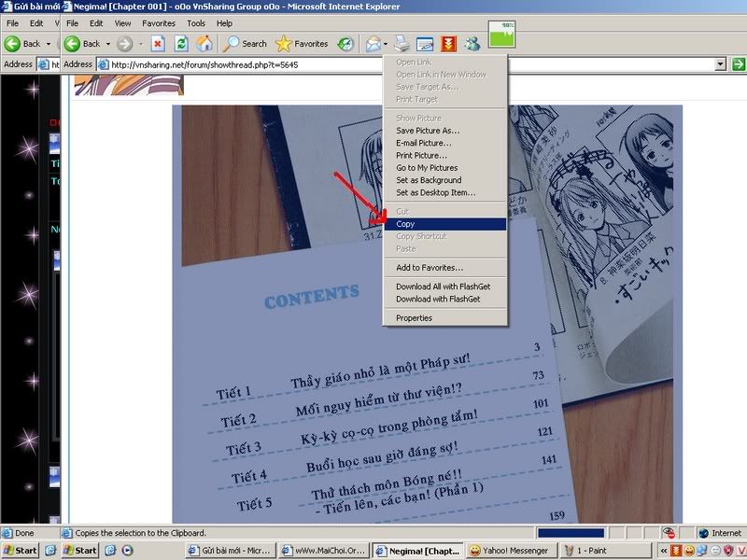Click the second IE quick launch icon

(x=110, y=551)
